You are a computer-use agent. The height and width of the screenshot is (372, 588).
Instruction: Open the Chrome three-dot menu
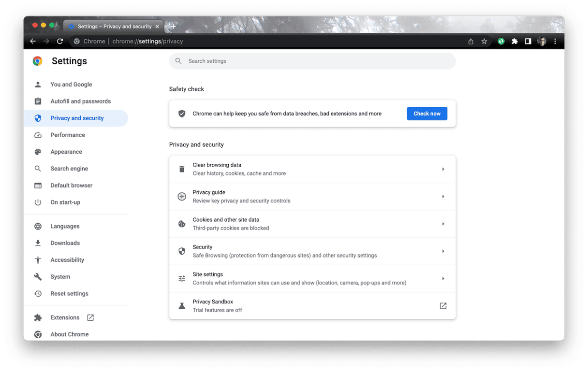555,42
